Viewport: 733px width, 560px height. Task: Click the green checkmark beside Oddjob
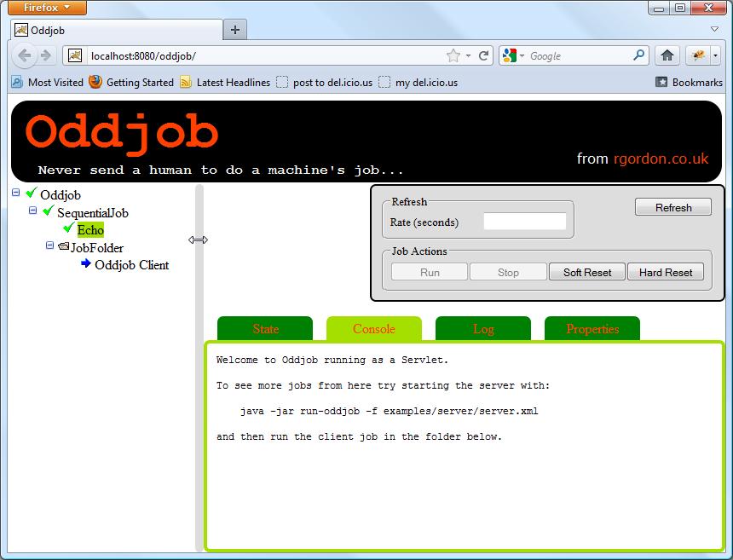click(x=32, y=192)
